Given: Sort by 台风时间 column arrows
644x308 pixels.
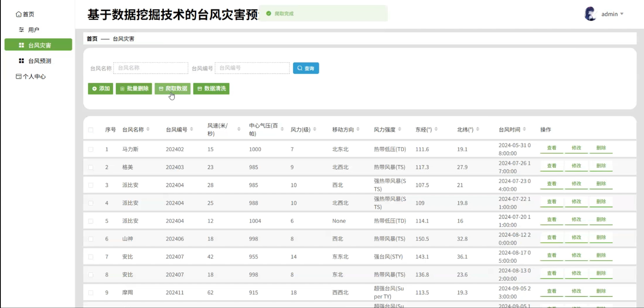Looking at the screenshot, I should (524, 129).
